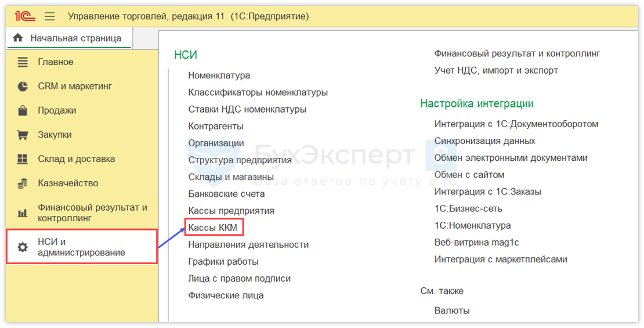Open Физические лица
The width and height of the screenshot is (644, 328).
[226, 295]
